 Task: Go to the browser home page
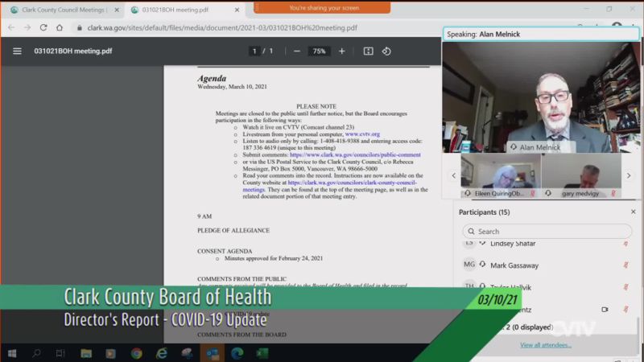coord(60,27)
